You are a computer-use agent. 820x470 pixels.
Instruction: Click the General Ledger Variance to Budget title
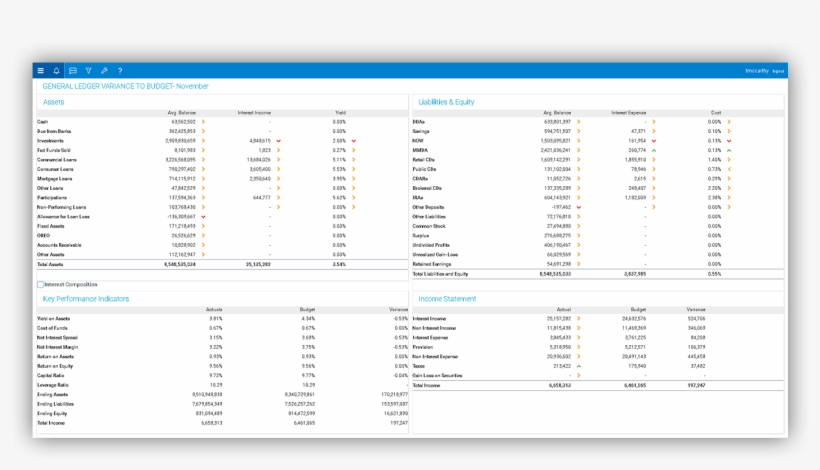tap(125, 86)
